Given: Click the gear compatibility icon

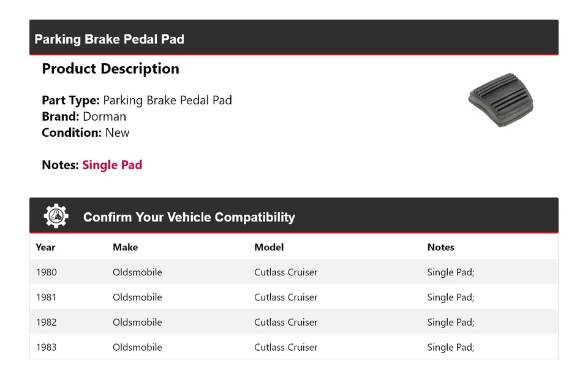Looking at the screenshot, I should pos(56,216).
